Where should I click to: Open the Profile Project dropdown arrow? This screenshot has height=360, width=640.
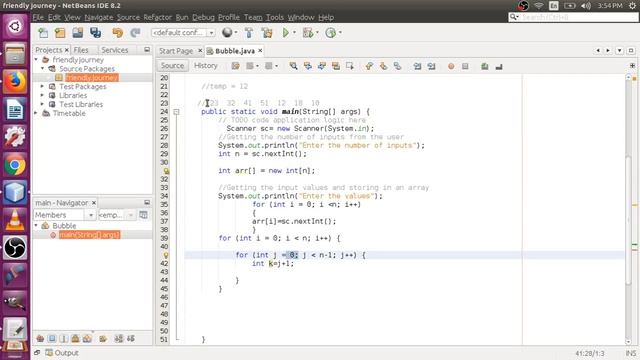click(340, 33)
